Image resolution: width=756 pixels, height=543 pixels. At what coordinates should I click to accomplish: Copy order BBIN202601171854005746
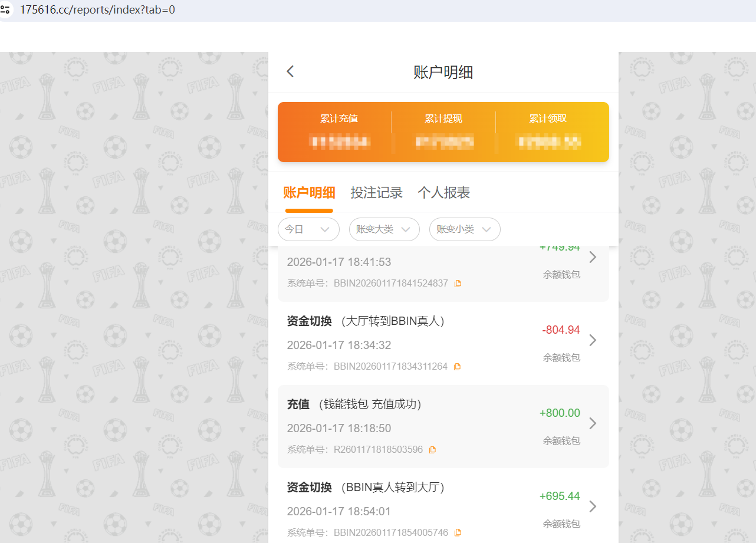coord(457,532)
